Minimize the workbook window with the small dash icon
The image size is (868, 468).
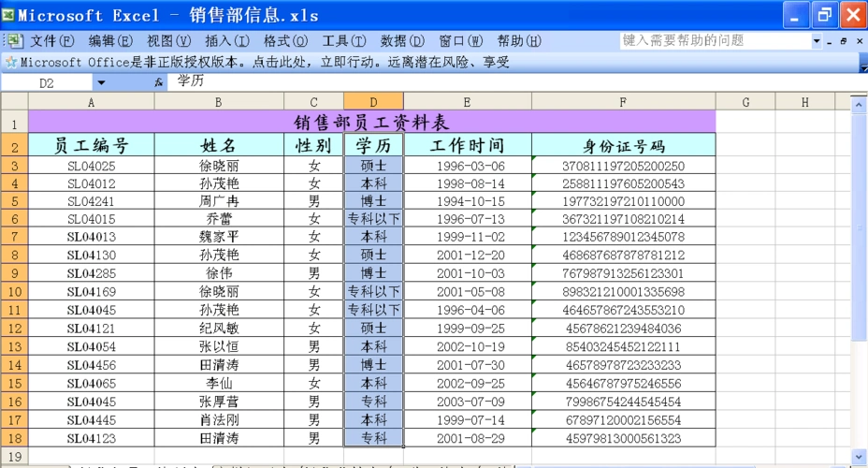(x=830, y=41)
